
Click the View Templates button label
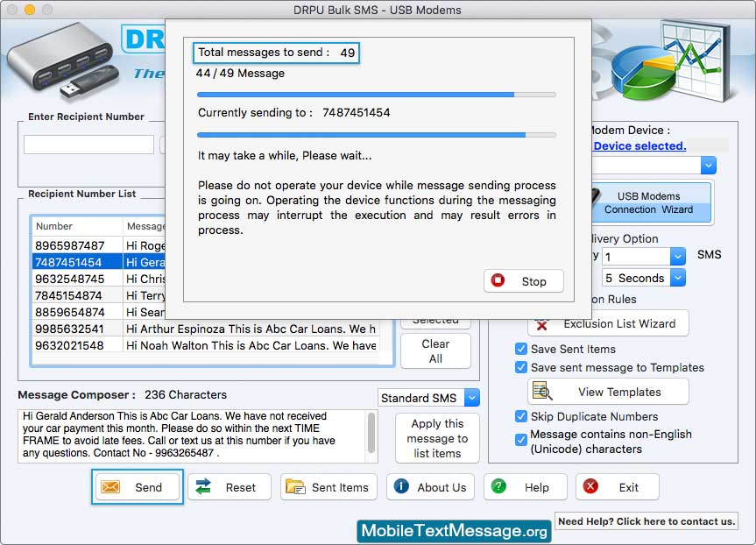pos(619,392)
